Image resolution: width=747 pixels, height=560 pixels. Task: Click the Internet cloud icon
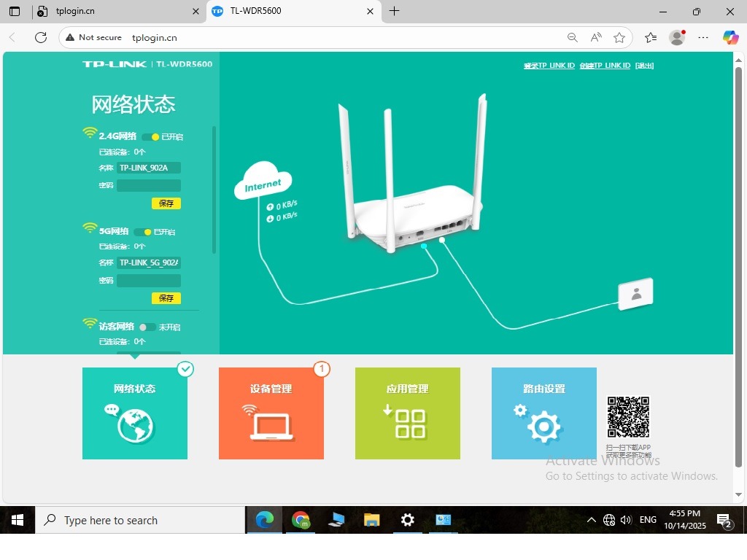(x=263, y=185)
